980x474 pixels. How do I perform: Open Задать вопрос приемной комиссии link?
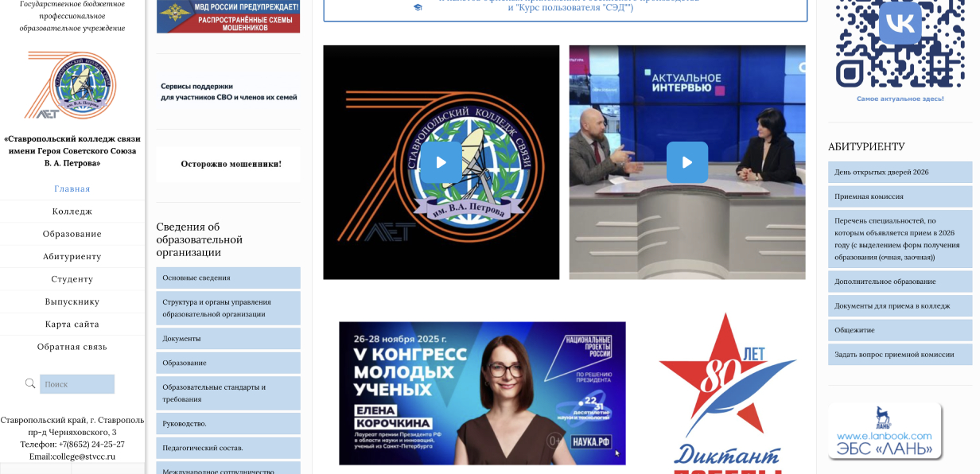pos(900,355)
